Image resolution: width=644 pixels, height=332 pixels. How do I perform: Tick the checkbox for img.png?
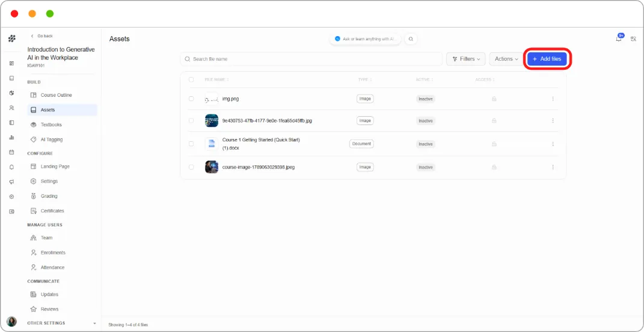click(x=191, y=99)
